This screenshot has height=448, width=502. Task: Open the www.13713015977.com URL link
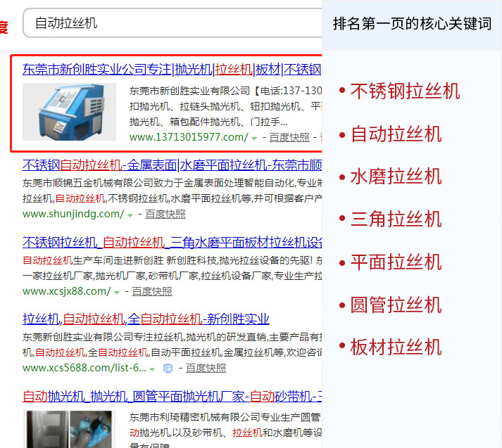click(x=189, y=137)
